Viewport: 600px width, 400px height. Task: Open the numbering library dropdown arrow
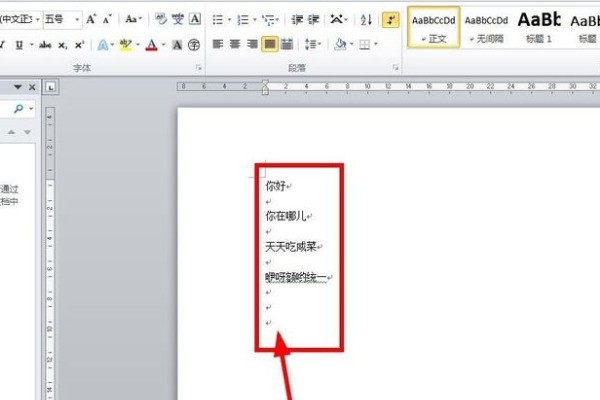254,20
